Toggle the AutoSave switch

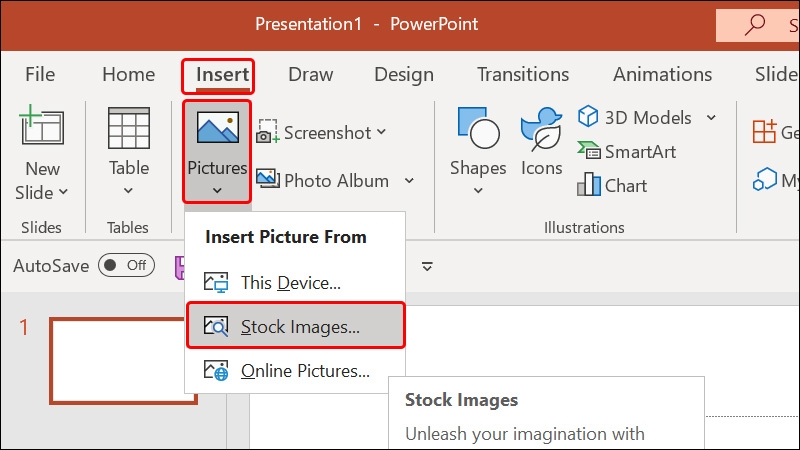(126, 265)
